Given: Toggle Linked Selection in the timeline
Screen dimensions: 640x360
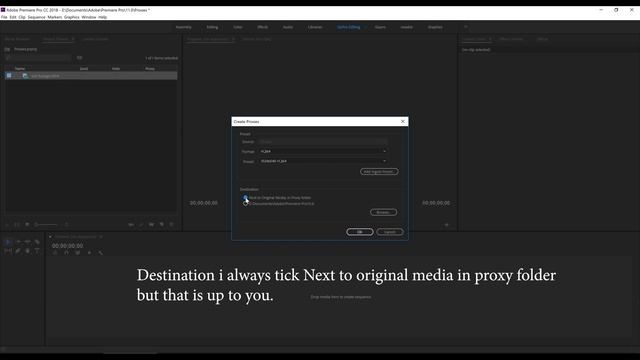Looking at the screenshot, I should [x=78, y=253].
